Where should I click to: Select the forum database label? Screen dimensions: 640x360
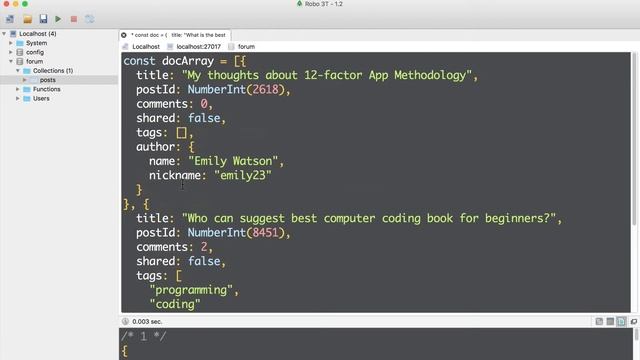(34, 61)
